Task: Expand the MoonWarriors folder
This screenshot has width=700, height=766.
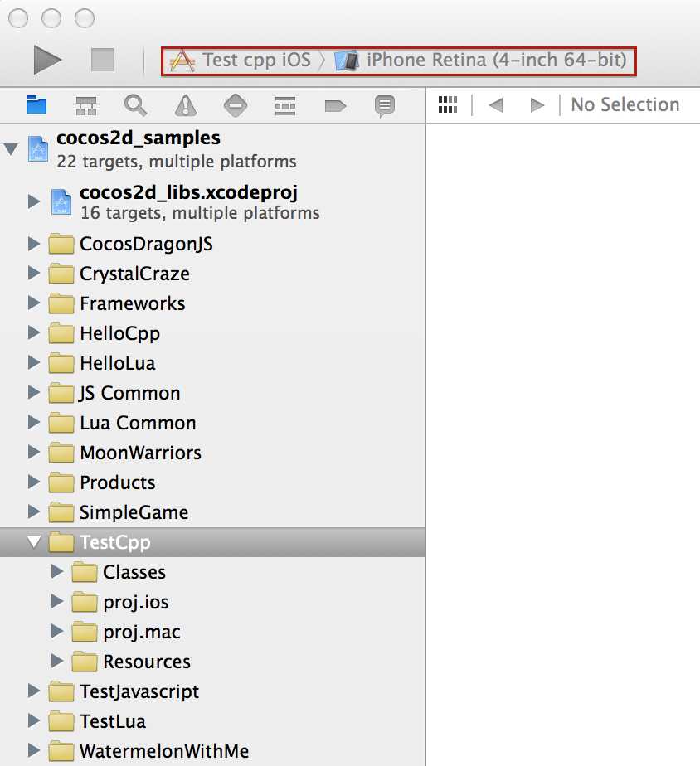Action: tap(34, 452)
